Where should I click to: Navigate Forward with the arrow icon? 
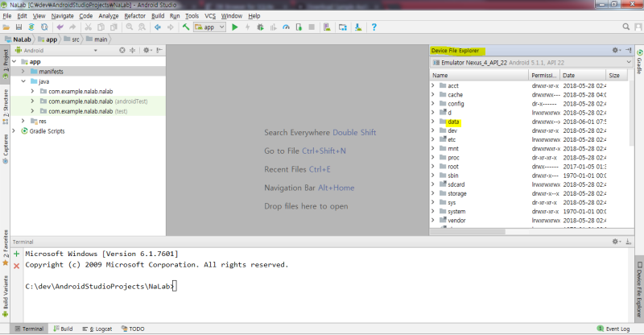point(171,27)
